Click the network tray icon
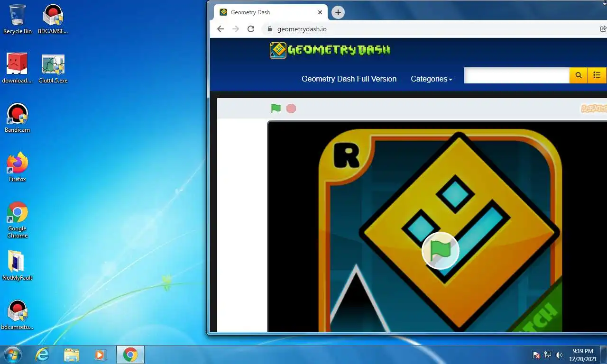Viewport: 607px width, 364px height. click(x=548, y=355)
